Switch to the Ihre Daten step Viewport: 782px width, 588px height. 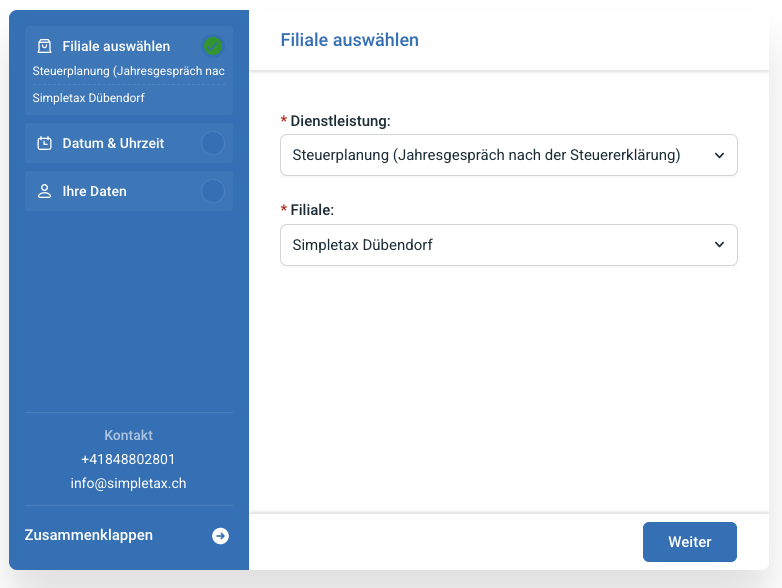(94, 191)
